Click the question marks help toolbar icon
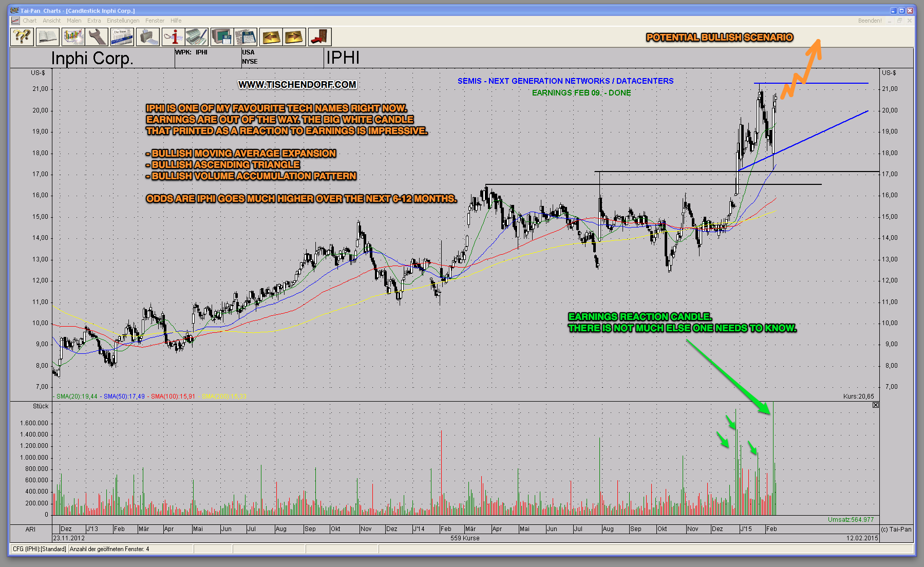The height and width of the screenshot is (567, 924). (x=22, y=37)
